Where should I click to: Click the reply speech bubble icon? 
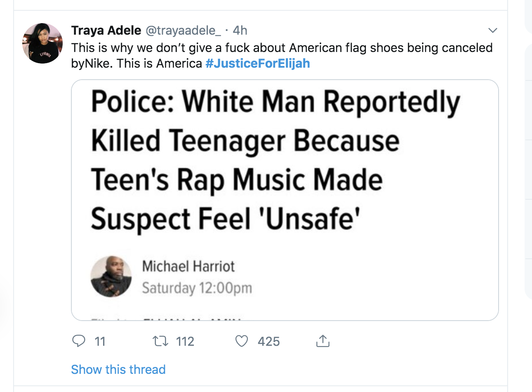coord(78,341)
